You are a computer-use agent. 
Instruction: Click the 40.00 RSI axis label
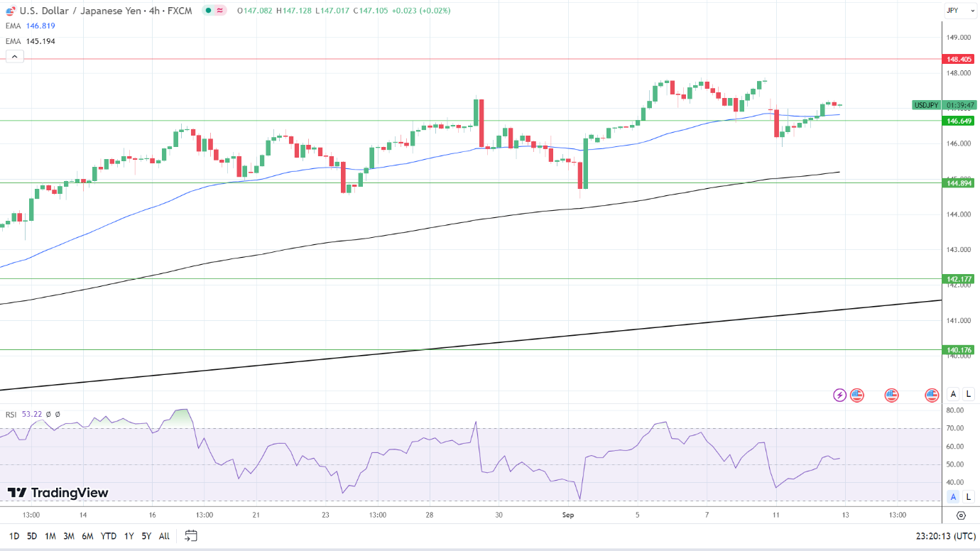(x=954, y=483)
